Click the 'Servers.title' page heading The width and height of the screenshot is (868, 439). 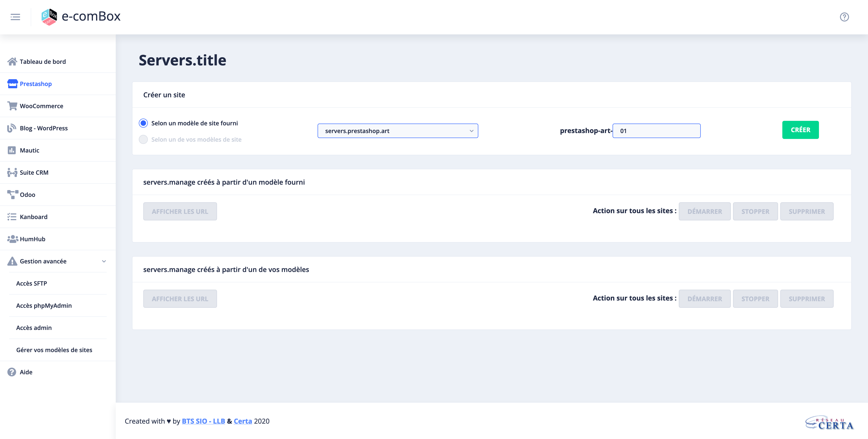tap(182, 60)
